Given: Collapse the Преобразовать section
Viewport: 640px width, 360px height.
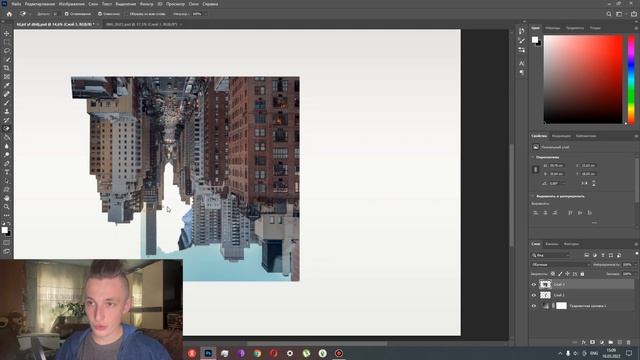Looking at the screenshot, I should pos(533,157).
